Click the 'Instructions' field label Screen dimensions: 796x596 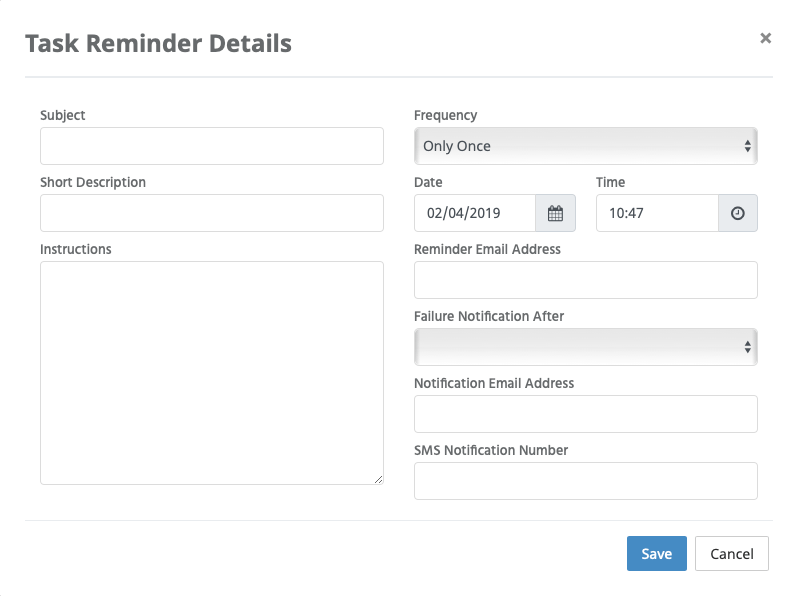coord(76,249)
